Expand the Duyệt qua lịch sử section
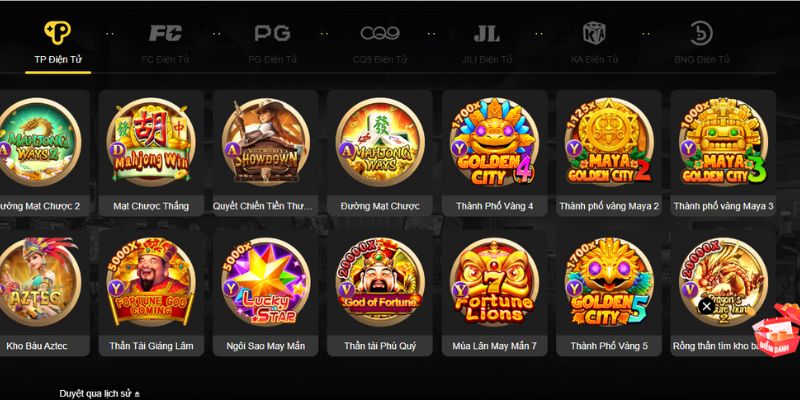Image resolution: width=800 pixels, height=400 pixels. pyautogui.click(x=99, y=394)
